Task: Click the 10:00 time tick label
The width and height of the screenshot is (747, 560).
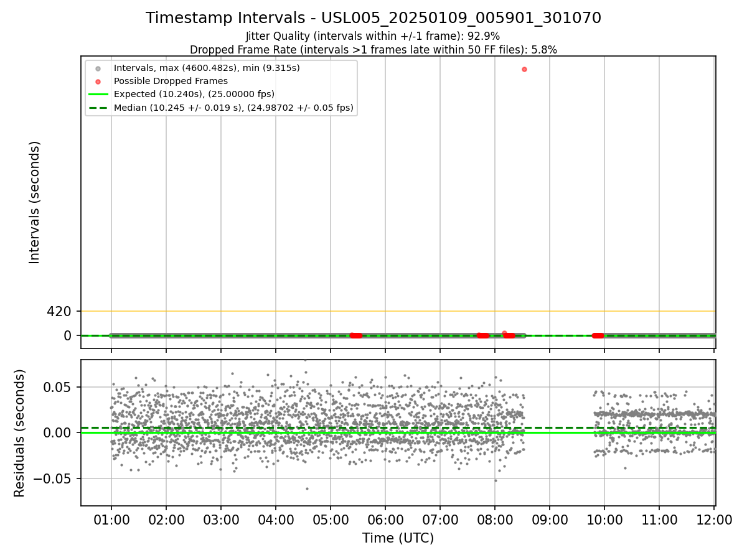Action: pos(604,520)
